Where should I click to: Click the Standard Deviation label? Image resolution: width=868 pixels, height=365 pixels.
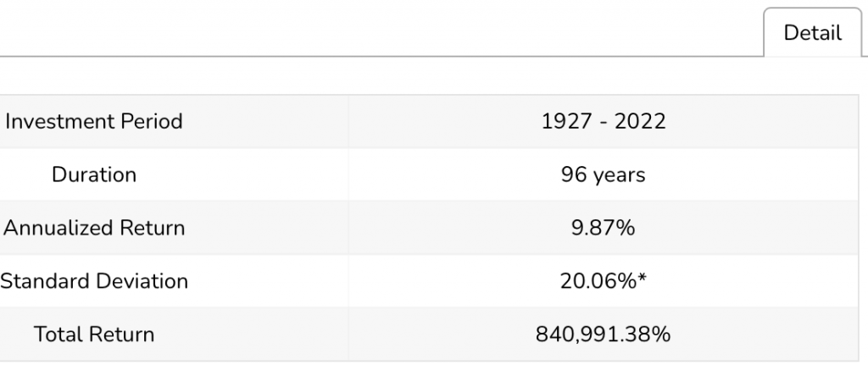coord(93,281)
